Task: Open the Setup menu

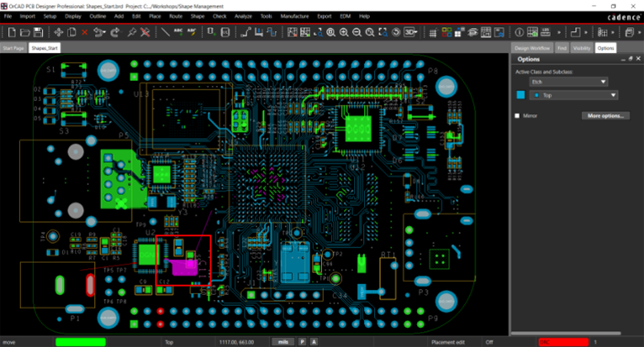Action: click(x=50, y=17)
